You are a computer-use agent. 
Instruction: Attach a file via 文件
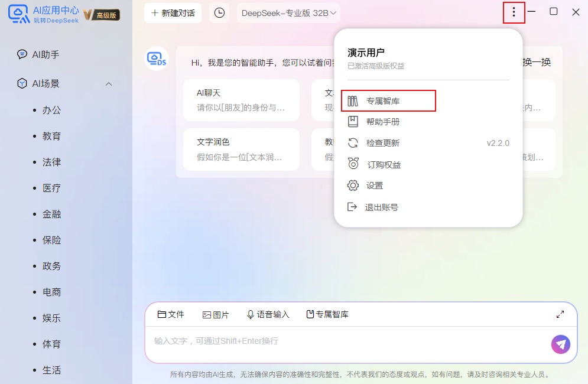tap(171, 314)
